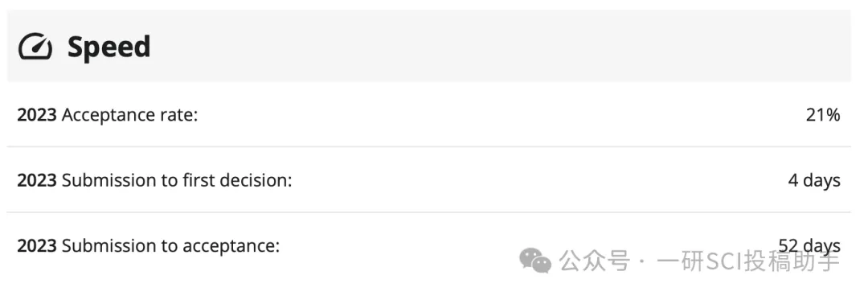Click the gray Speed header bar

(x=429, y=46)
